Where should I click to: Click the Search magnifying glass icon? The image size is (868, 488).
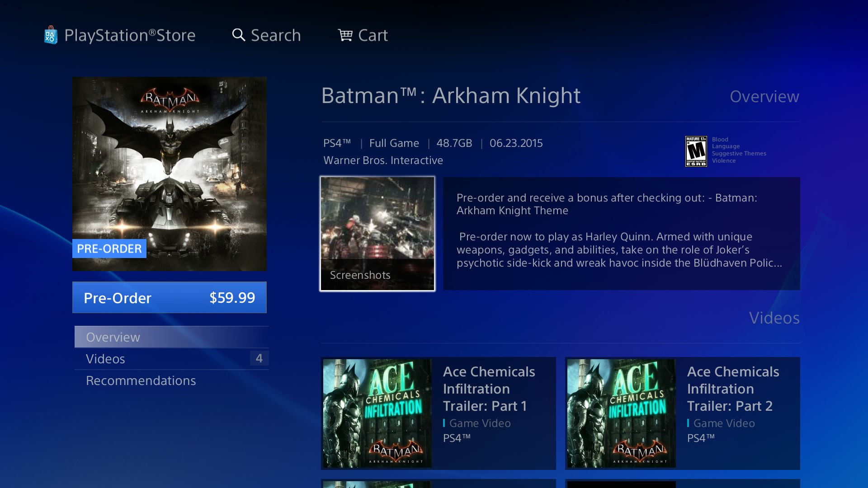point(239,35)
